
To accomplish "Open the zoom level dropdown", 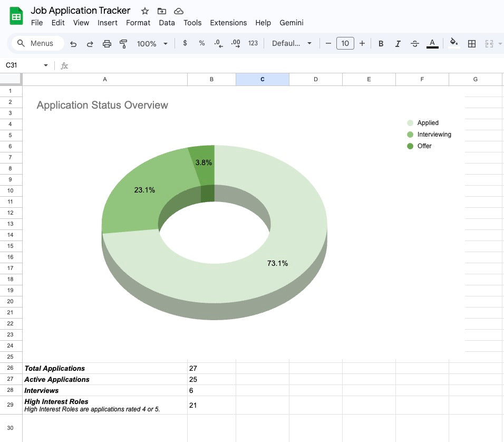I will point(152,43).
